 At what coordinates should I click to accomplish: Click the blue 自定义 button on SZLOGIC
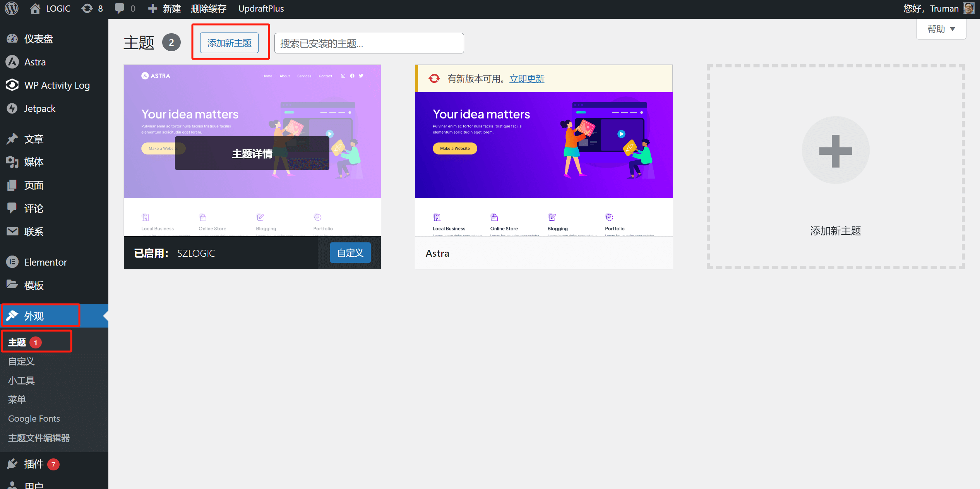(350, 253)
